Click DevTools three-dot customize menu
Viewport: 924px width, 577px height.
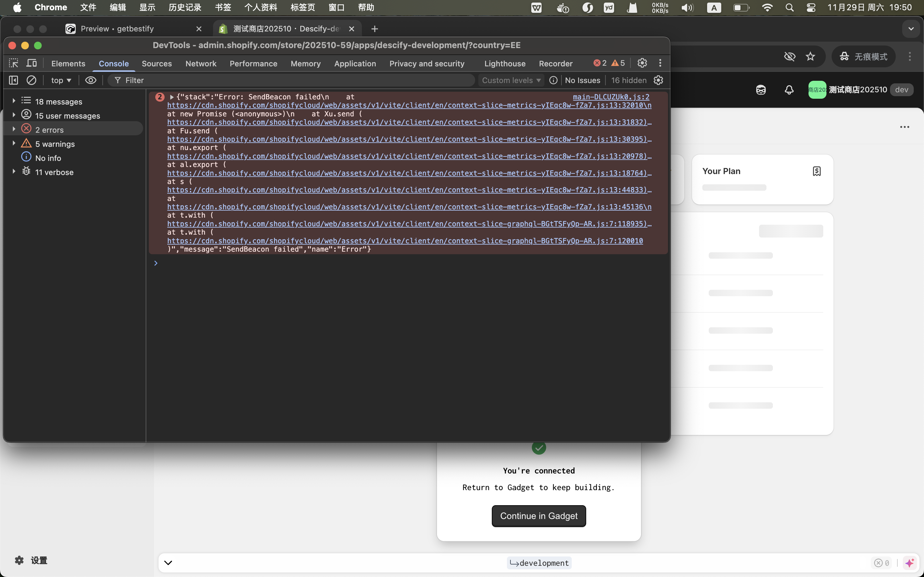coord(660,63)
